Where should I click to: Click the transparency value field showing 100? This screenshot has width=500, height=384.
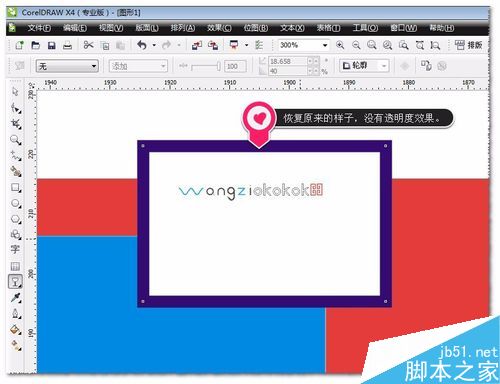click(x=235, y=66)
